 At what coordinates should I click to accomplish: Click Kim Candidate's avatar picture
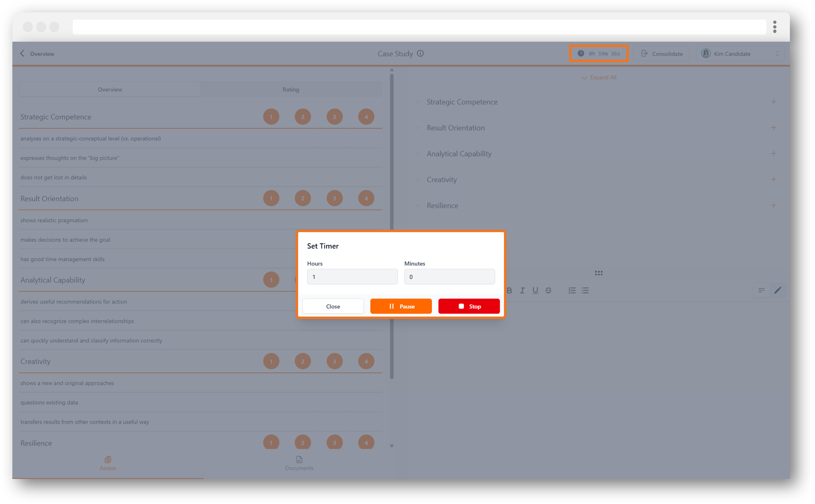[x=706, y=53]
